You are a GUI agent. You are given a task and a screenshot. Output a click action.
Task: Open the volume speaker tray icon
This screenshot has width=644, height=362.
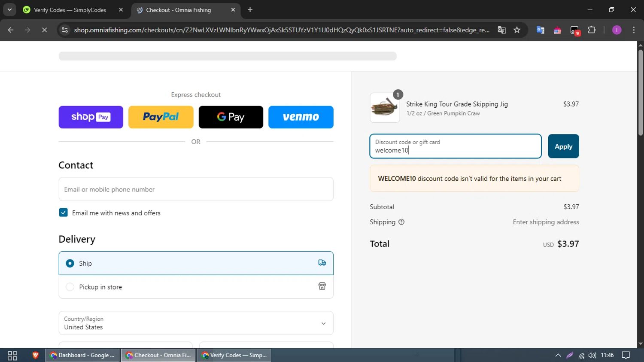[592, 356]
